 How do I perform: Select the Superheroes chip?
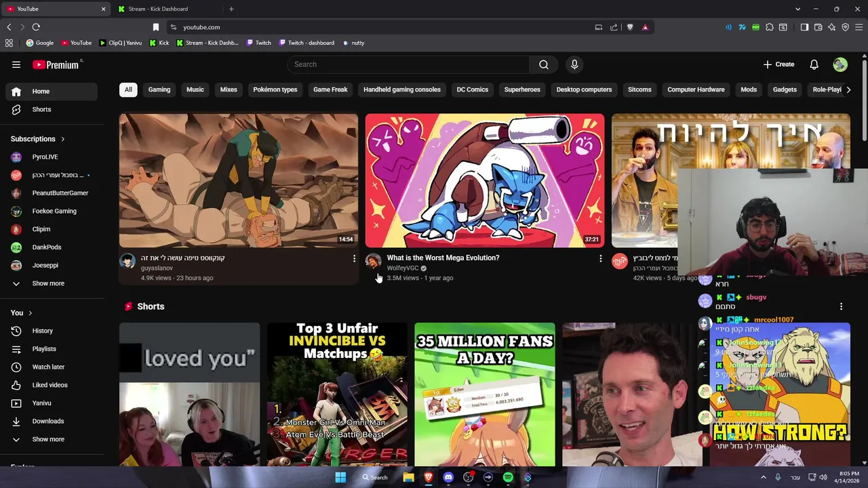(x=522, y=89)
